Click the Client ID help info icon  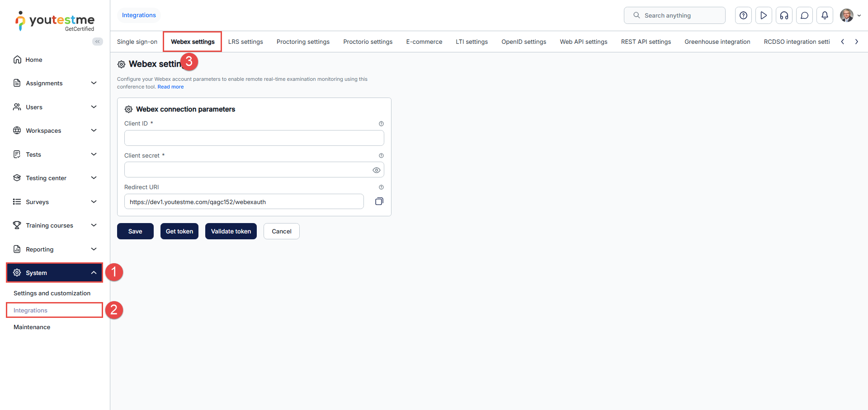click(x=381, y=124)
